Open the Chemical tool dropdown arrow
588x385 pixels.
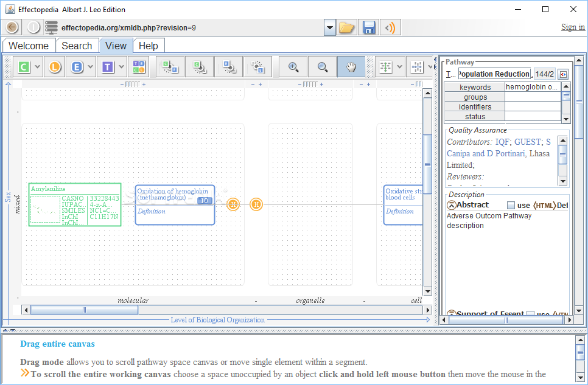(x=38, y=67)
